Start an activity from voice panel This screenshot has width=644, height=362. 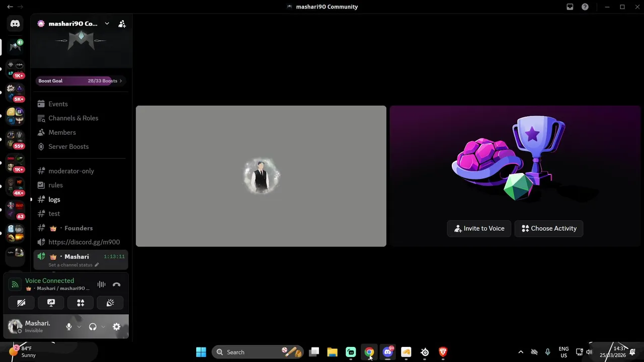coord(80,303)
